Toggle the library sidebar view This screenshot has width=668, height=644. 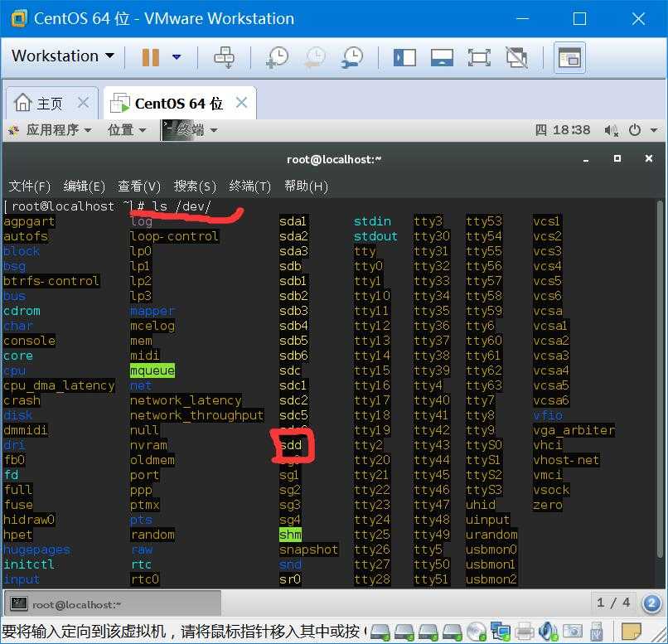[404, 57]
